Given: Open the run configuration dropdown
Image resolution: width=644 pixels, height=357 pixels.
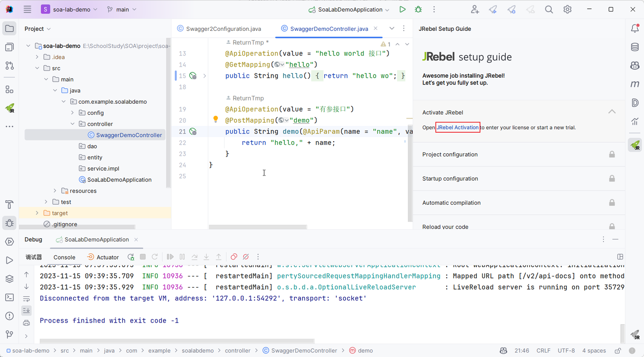Looking at the screenshot, I should 349,9.
